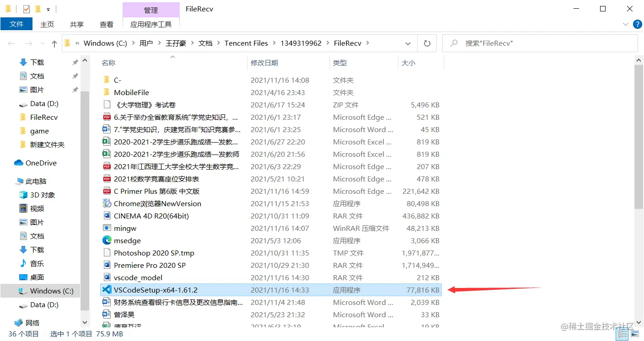Expand the ribbon with the chevron
The height and width of the screenshot is (341, 644).
pos(626,24)
